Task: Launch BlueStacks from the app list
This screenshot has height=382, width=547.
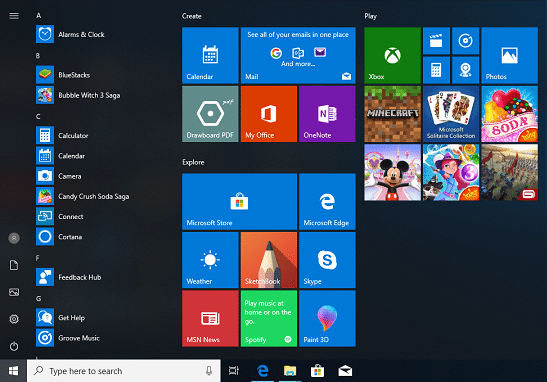Action: click(x=63, y=75)
